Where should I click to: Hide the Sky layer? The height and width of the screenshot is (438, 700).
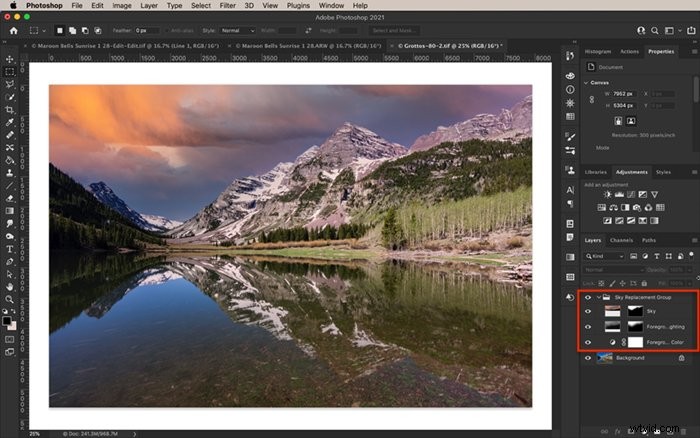[588, 311]
